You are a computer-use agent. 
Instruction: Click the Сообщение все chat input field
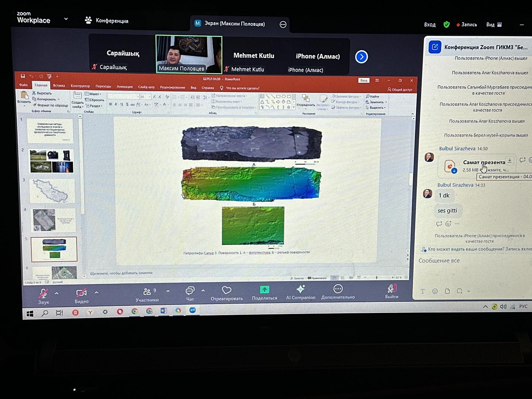(x=469, y=261)
